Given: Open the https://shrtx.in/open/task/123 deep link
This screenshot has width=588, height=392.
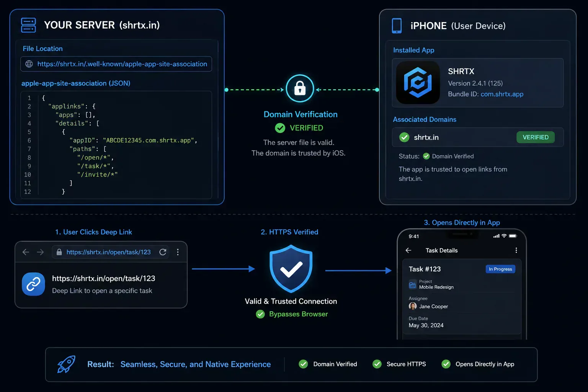Looking at the screenshot, I should [104, 278].
